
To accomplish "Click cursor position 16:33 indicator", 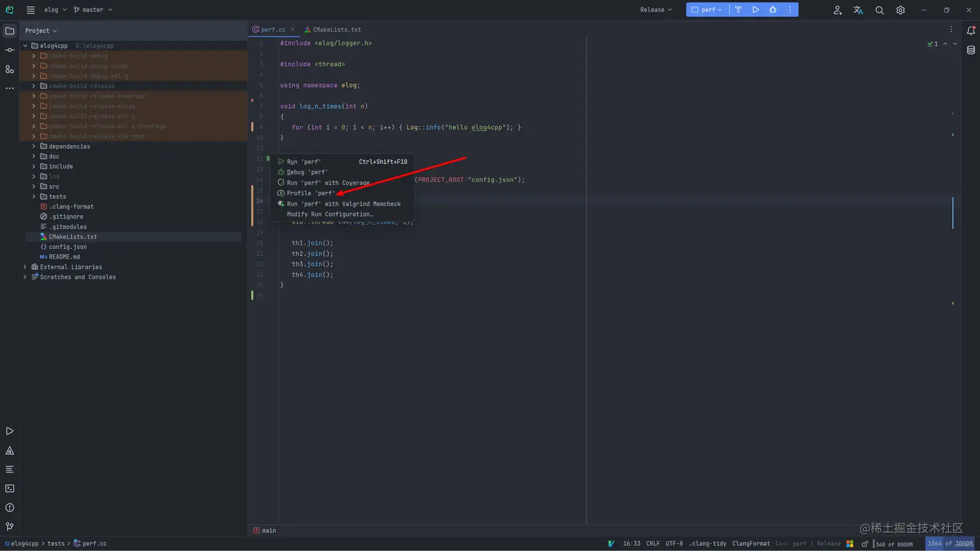I will [x=631, y=544].
